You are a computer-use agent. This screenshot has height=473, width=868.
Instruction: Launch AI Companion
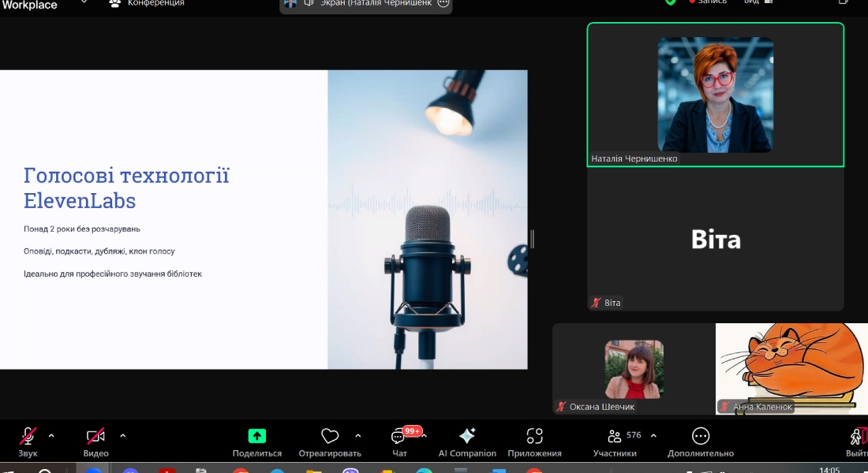tap(467, 442)
